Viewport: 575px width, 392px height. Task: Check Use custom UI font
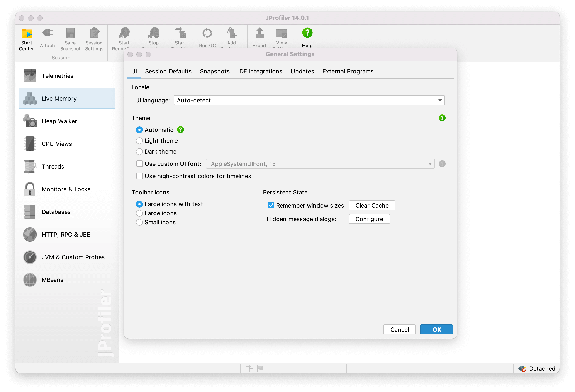[139, 163]
